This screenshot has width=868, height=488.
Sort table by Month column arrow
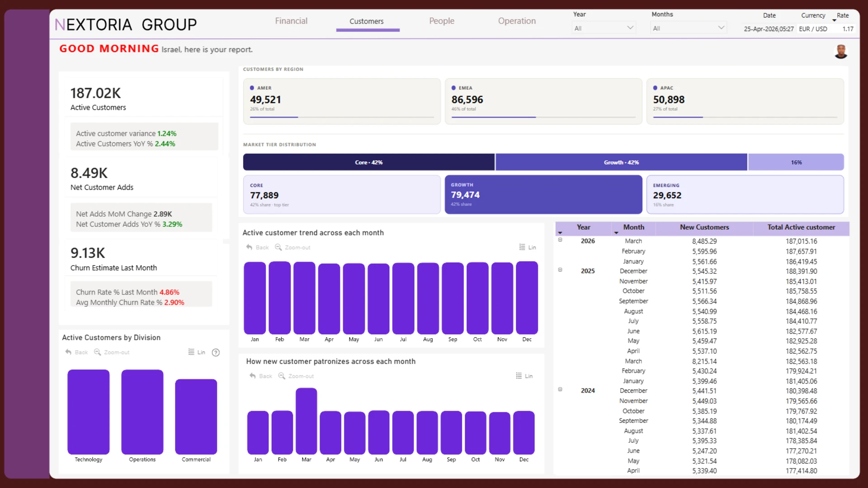pos(616,233)
